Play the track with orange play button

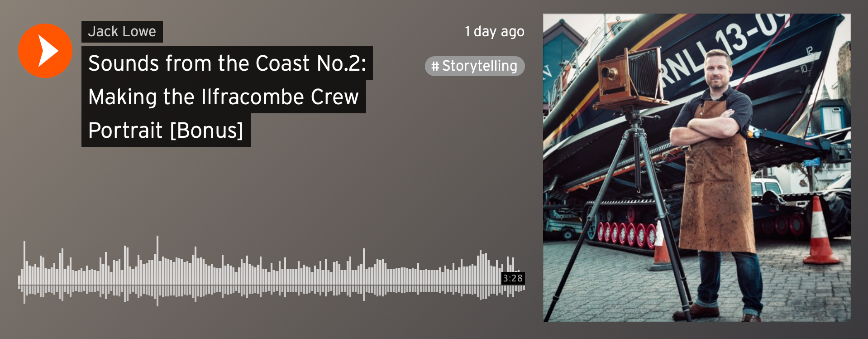click(x=45, y=51)
